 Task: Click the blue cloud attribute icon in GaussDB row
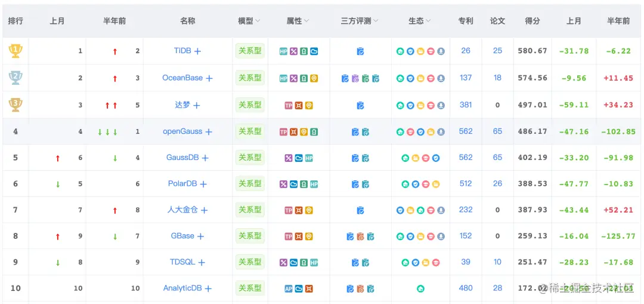click(299, 158)
